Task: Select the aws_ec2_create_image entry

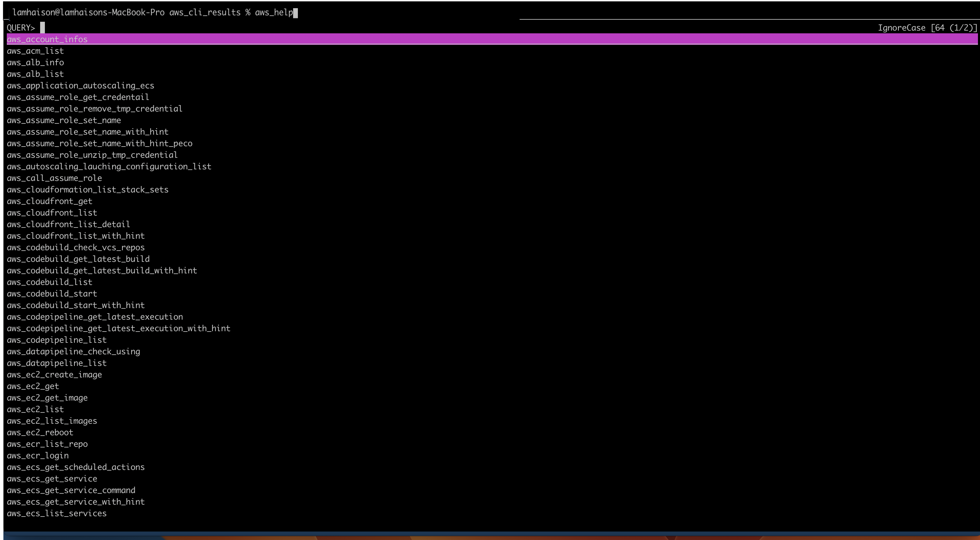Action: (x=54, y=375)
